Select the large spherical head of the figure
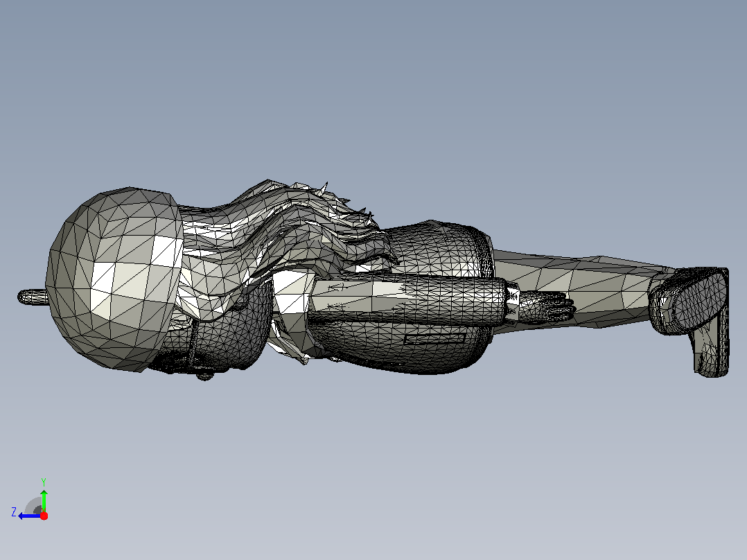Image resolution: width=747 pixels, height=560 pixels. (114, 279)
